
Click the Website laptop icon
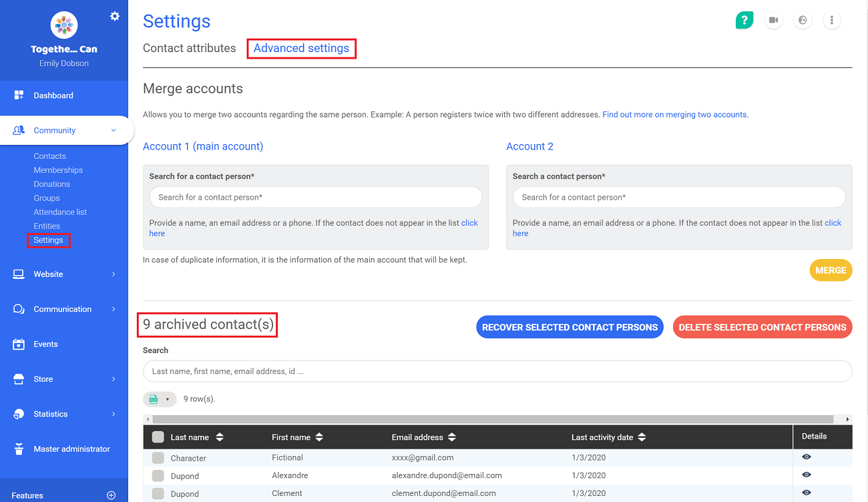(x=19, y=274)
